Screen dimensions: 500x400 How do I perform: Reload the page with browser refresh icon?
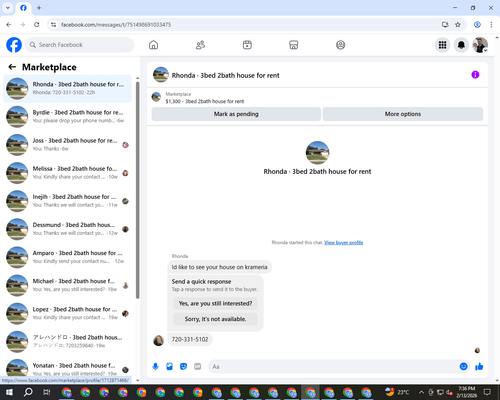point(37,25)
